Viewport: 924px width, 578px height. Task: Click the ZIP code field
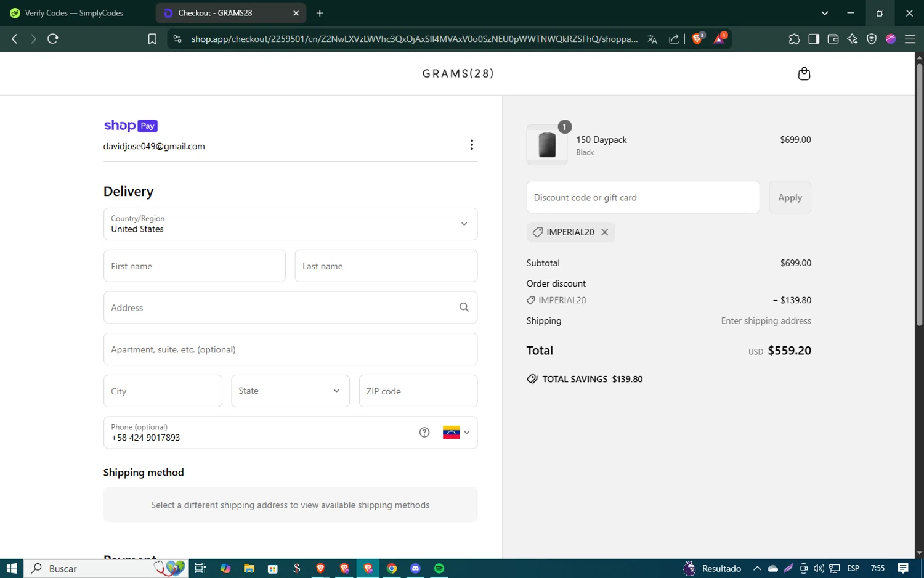click(x=418, y=391)
